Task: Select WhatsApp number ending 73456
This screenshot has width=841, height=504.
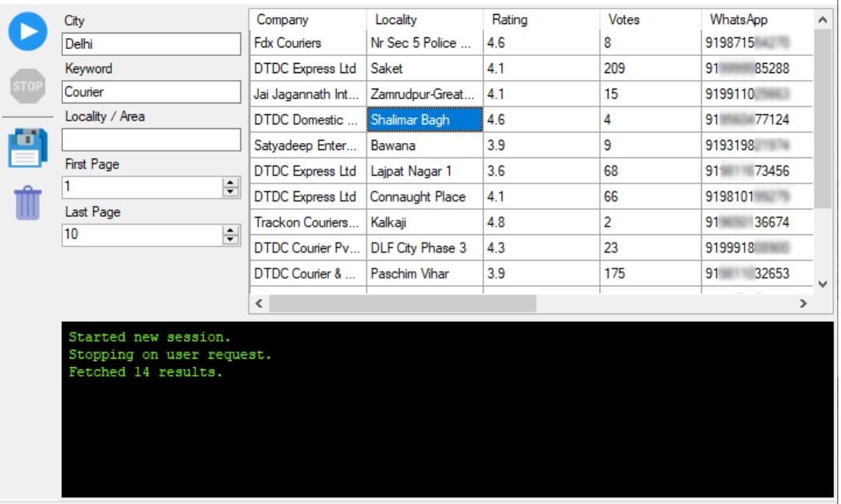Action: [757, 171]
